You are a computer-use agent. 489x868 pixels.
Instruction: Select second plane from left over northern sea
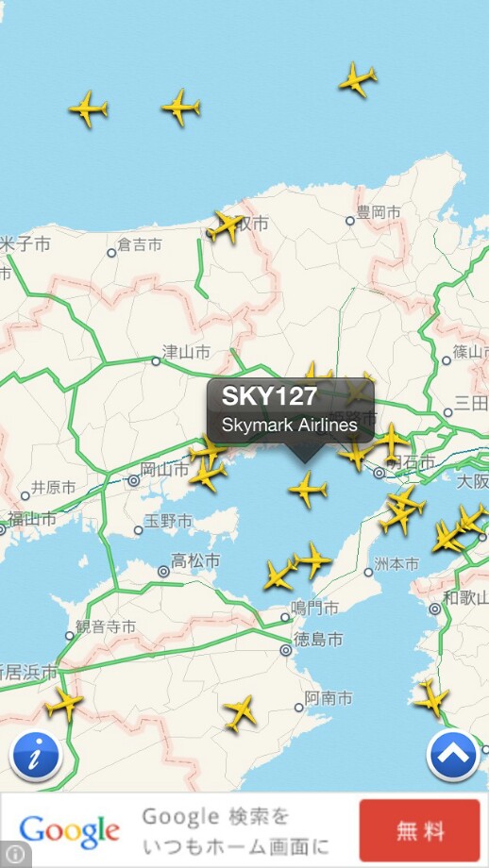pyautogui.click(x=180, y=108)
